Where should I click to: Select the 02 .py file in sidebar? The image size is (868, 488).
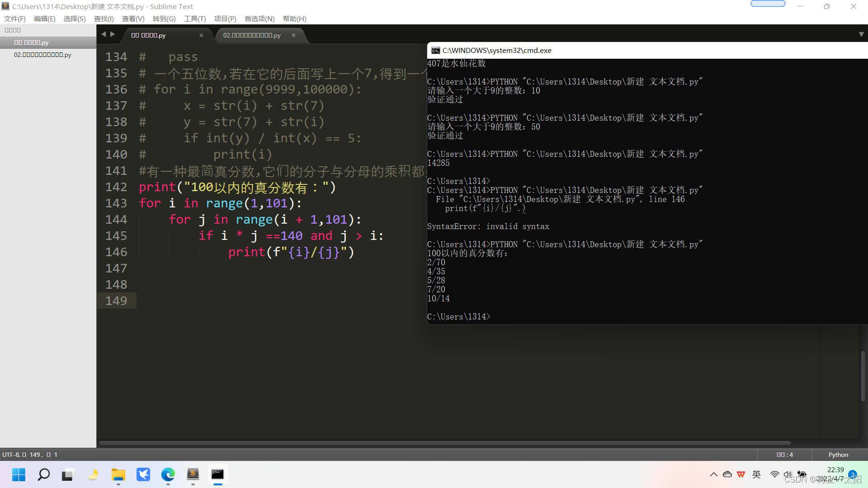42,55
